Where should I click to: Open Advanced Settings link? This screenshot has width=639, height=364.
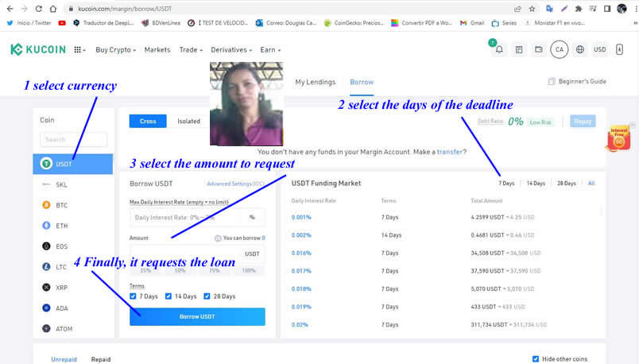click(235, 184)
